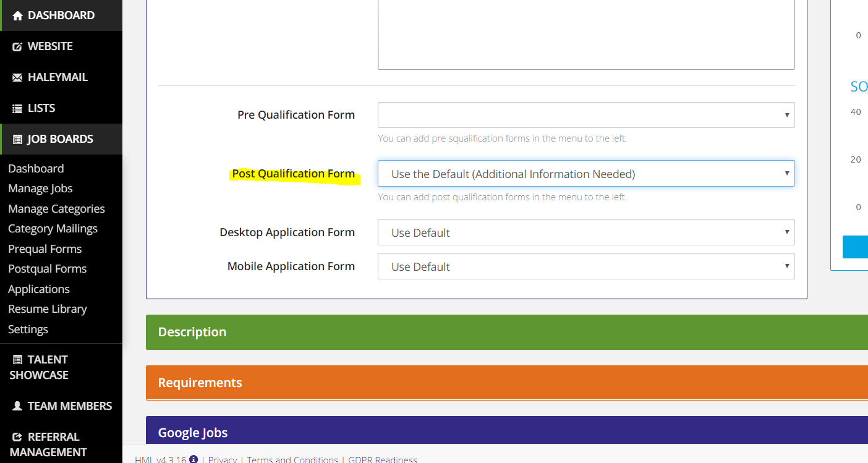Navigate to Postqual Forms in the sidebar
The image size is (868, 463).
pyautogui.click(x=47, y=268)
